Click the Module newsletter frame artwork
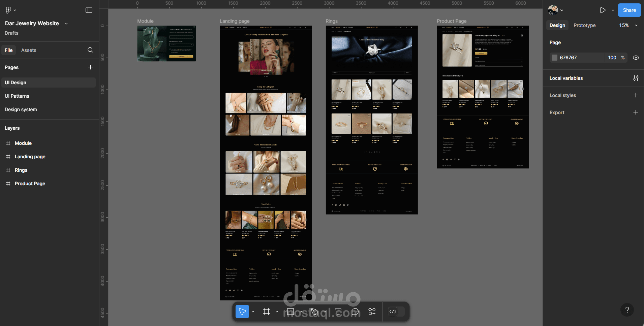The image size is (644, 326). coord(166,43)
